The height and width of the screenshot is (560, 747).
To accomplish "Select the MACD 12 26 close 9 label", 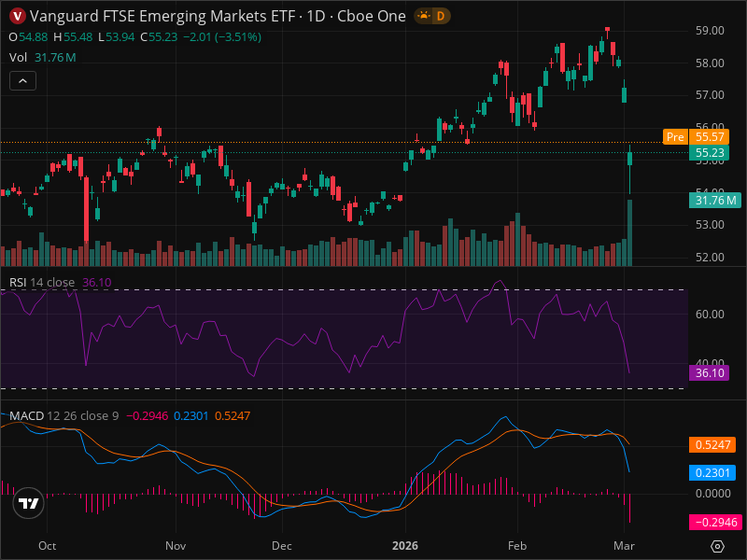I will [x=63, y=415].
